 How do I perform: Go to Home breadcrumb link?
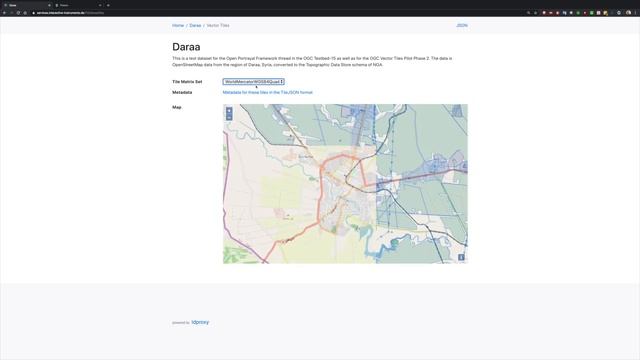pos(178,25)
